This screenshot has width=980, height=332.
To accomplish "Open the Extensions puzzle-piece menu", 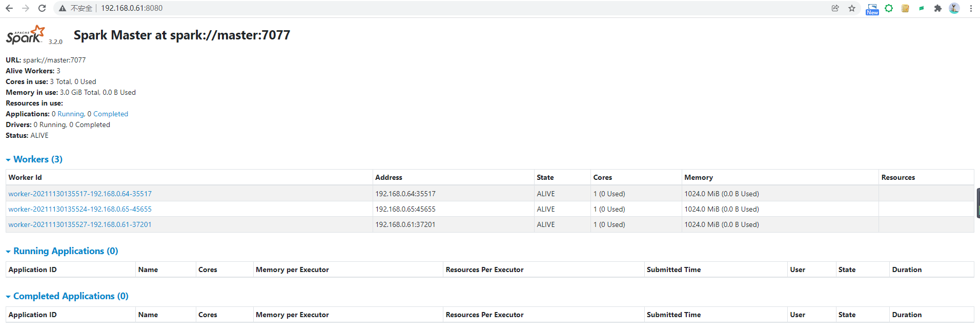I will tap(938, 8).
